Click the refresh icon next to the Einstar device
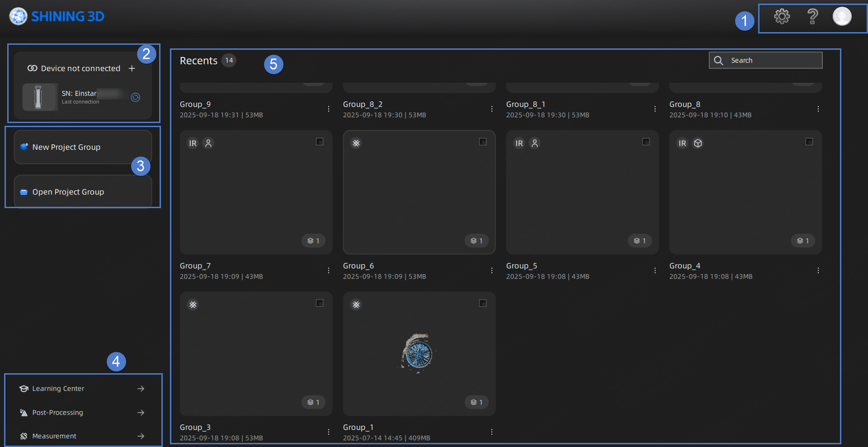Viewport: 868px width, 447px height. [x=136, y=97]
